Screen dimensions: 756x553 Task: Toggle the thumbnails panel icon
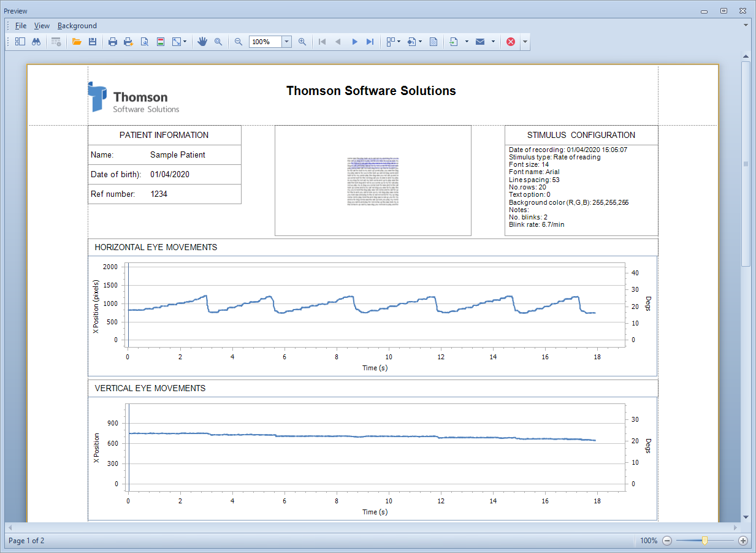coord(20,42)
